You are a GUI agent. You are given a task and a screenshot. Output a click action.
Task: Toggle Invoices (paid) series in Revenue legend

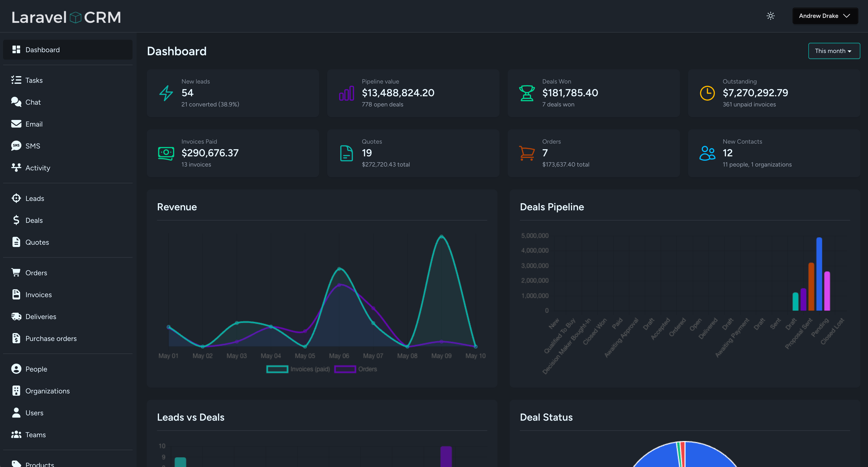click(x=298, y=369)
